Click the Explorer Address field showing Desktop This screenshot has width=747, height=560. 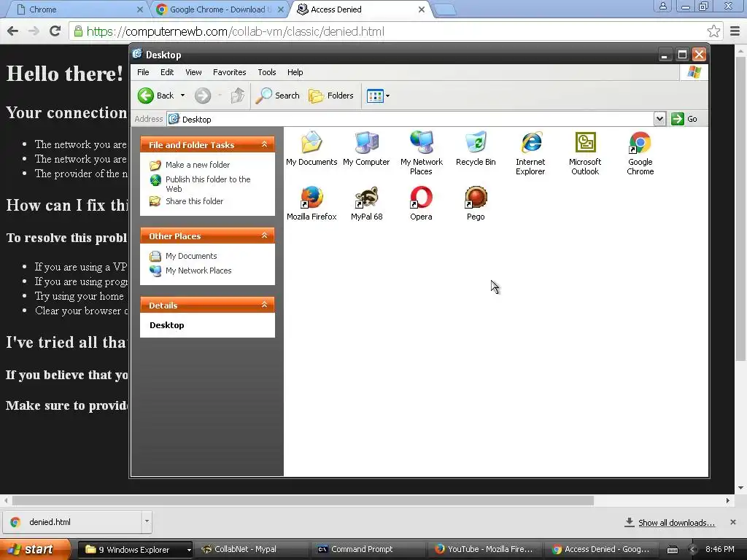[x=411, y=119]
